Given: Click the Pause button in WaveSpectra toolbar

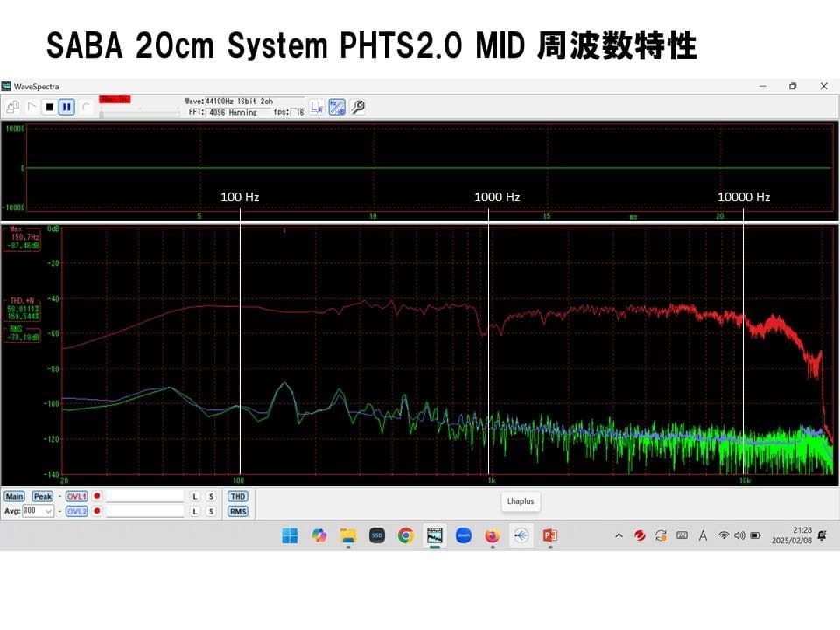Looking at the screenshot, I should (66, 107).
